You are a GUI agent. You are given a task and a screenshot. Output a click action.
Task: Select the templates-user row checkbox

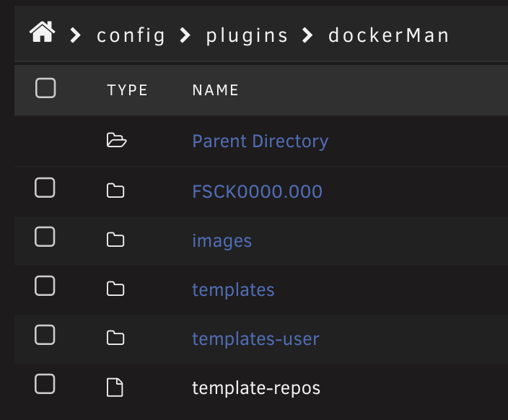45,335
